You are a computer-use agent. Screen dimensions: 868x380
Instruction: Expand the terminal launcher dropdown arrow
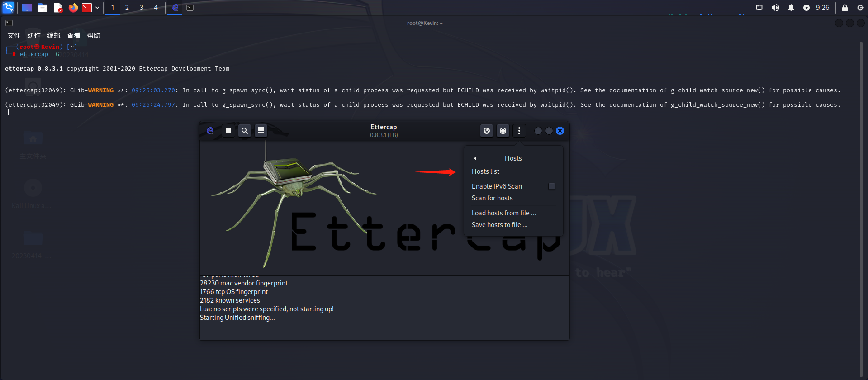click(97, 8)
